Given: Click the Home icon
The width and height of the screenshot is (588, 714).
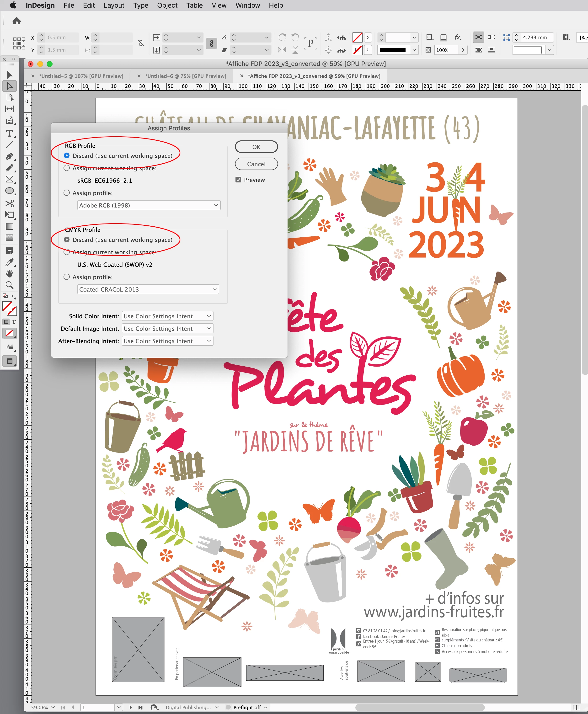Looking at the screenshot, I should point(16,21).
